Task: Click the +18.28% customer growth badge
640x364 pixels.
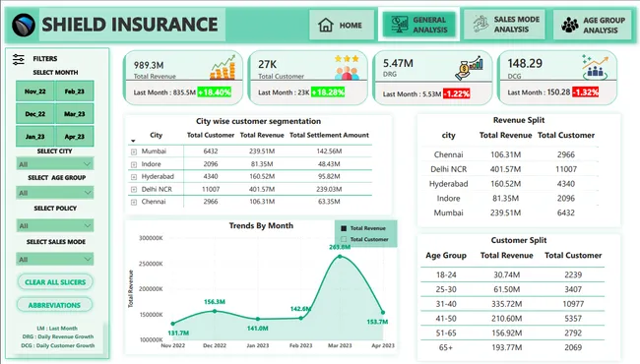Action: [328, 92]
